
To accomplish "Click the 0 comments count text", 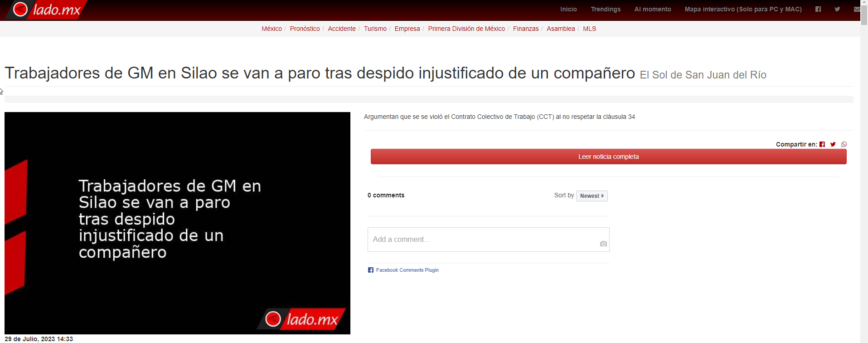I will tap(386, 195).
